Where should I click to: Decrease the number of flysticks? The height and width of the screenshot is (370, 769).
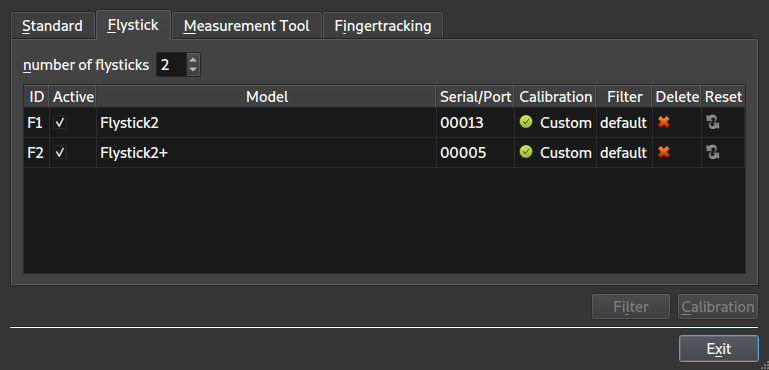point(193,70)
